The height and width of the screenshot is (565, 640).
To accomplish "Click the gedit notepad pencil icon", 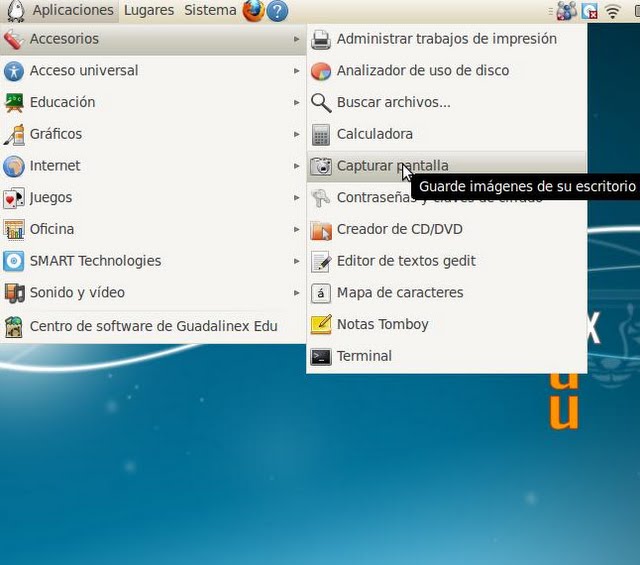I will (x=321, y=262).
